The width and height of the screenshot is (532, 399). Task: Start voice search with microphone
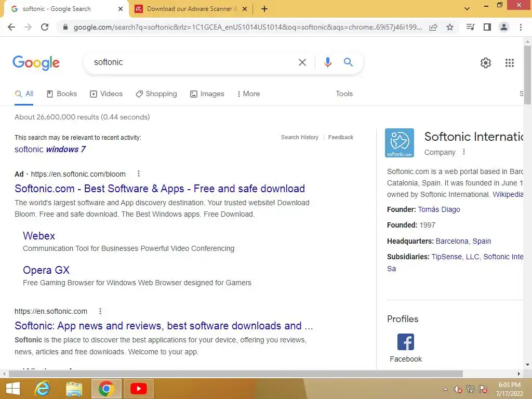tap(327, 62)
